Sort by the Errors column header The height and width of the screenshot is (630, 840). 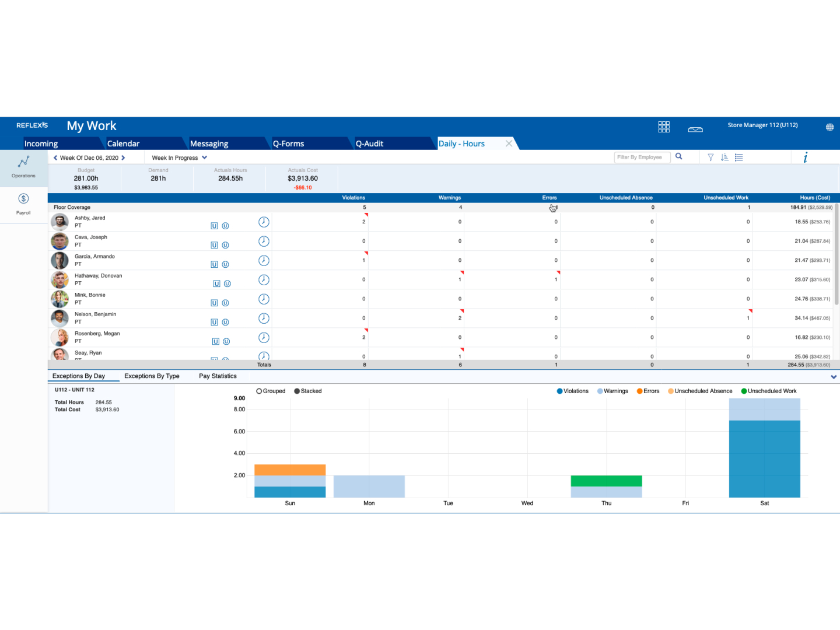click(x=549, y=198)
